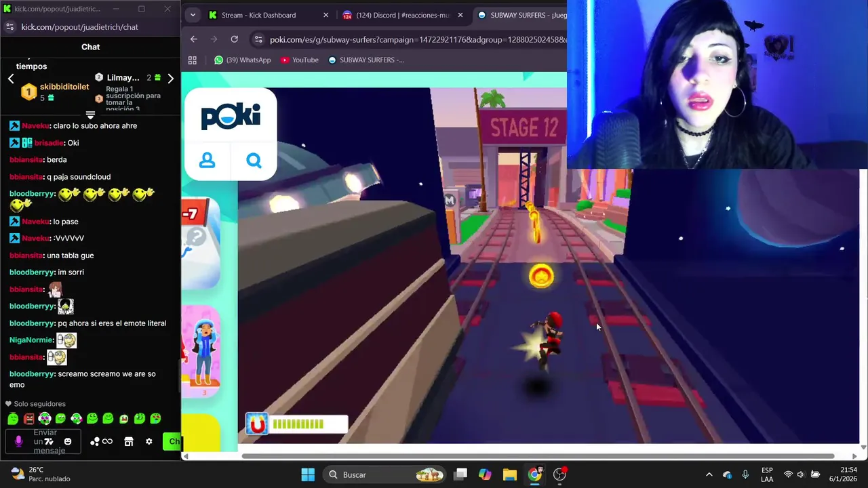
Task: Show hidden system tray icons
Action: 709,474
